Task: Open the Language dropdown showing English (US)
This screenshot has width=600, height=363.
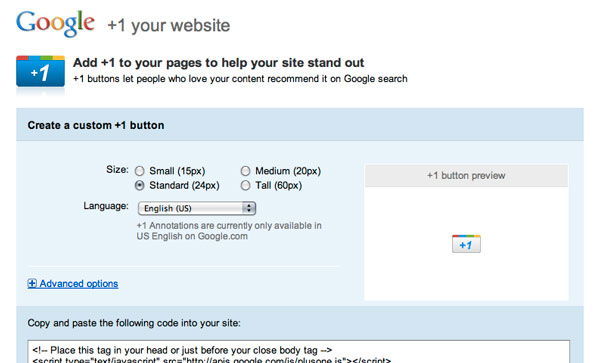Action: [x=197, y=208]
